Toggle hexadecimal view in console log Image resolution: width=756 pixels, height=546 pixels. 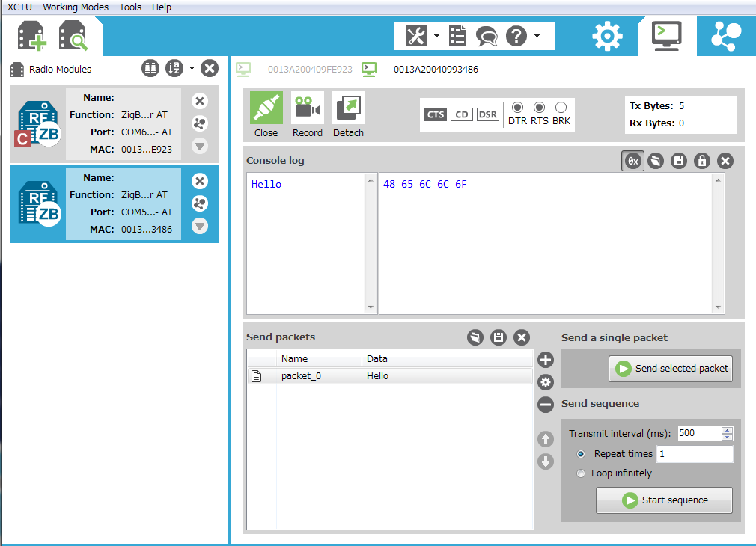coord(632,161)
